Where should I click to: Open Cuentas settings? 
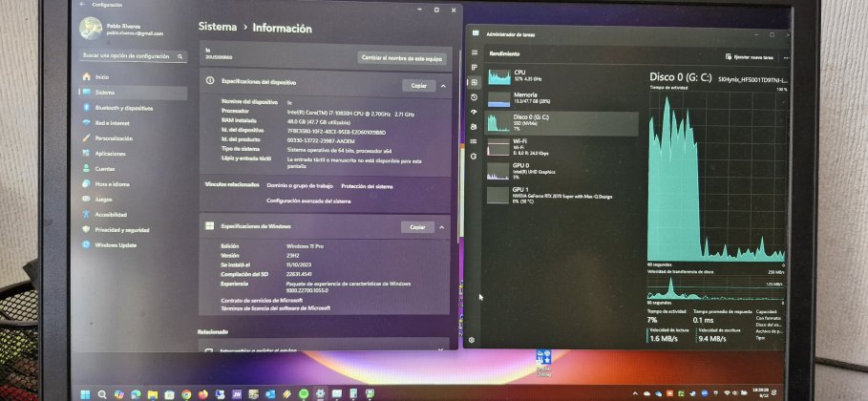[x=133, y=169]
